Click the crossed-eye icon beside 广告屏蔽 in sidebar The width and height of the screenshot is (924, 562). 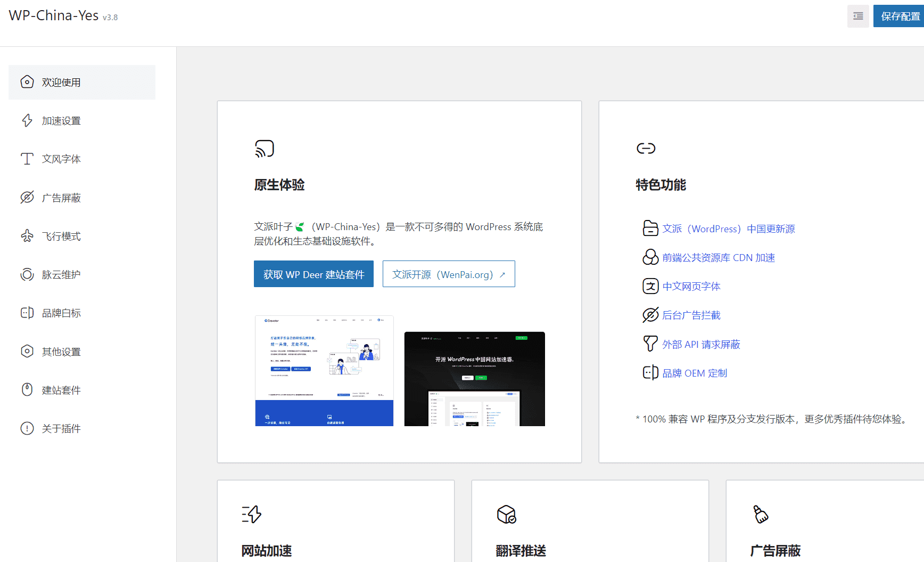click(27, 198)
